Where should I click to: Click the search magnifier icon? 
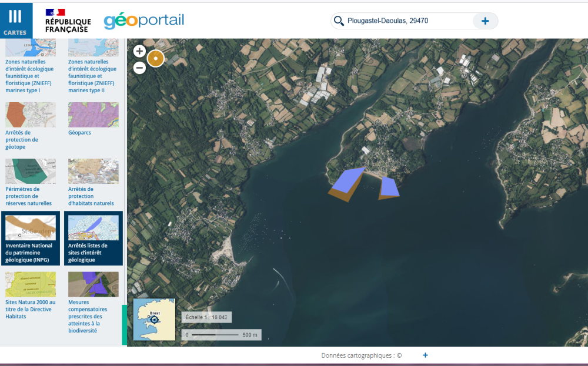tap(339, 21)
